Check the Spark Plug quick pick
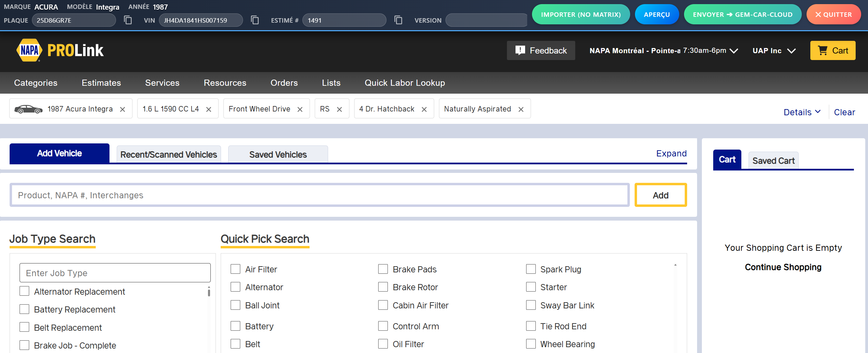Image resolution: width=868 pixels, height=353 pixels. pos(531,269)
